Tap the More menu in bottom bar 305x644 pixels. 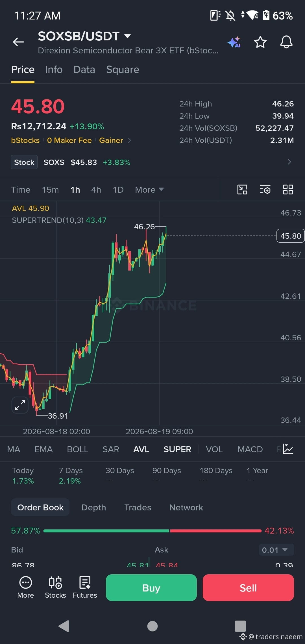coord(26,588)
